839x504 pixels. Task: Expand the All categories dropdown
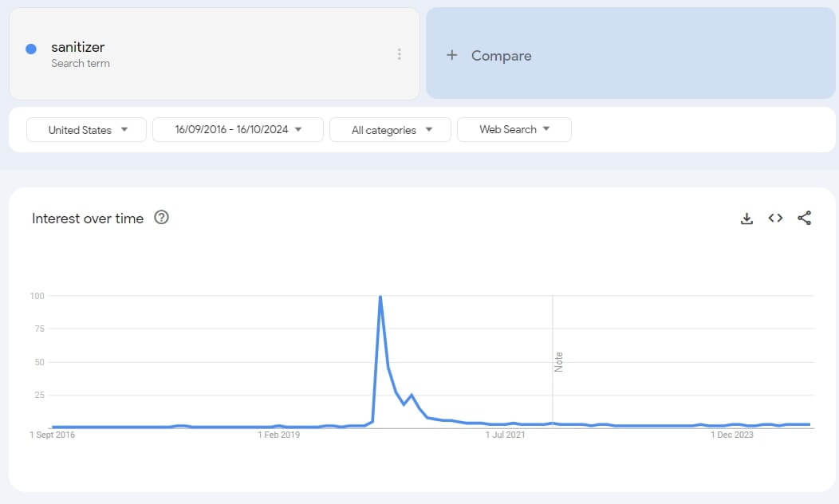click(x=390, y=130)
